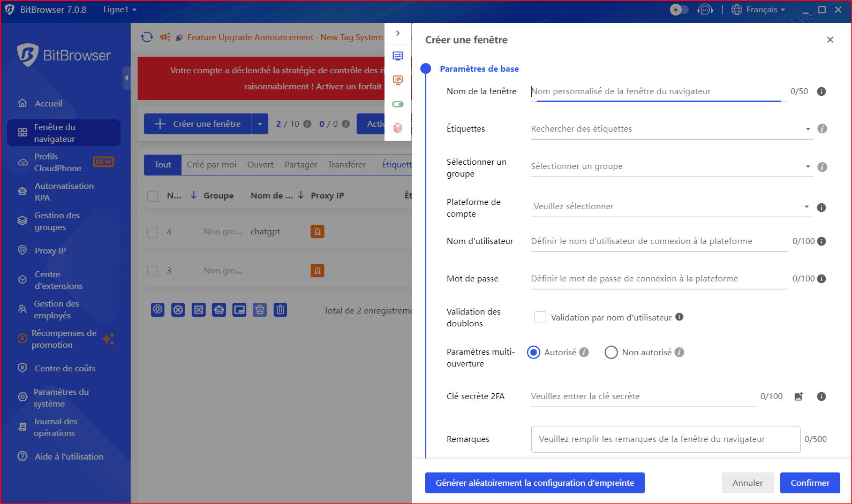Open Proxy IP in the sidebar

[x=50, y=250]
